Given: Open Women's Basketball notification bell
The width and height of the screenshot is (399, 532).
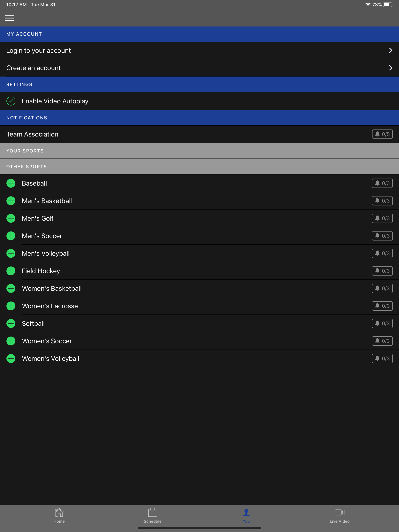Looking at the screenshot, I should point(382,288).
